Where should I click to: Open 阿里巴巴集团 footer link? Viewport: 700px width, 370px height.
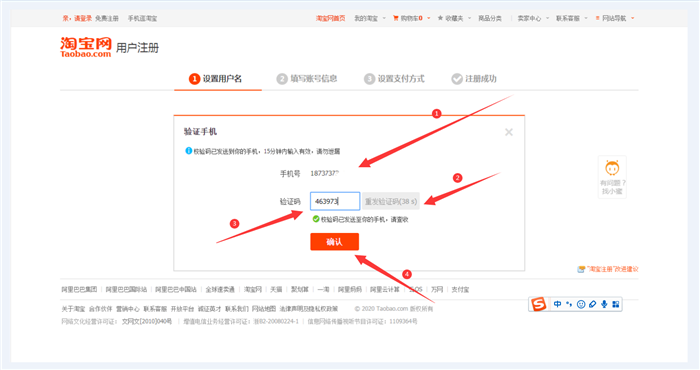point(79,290)
